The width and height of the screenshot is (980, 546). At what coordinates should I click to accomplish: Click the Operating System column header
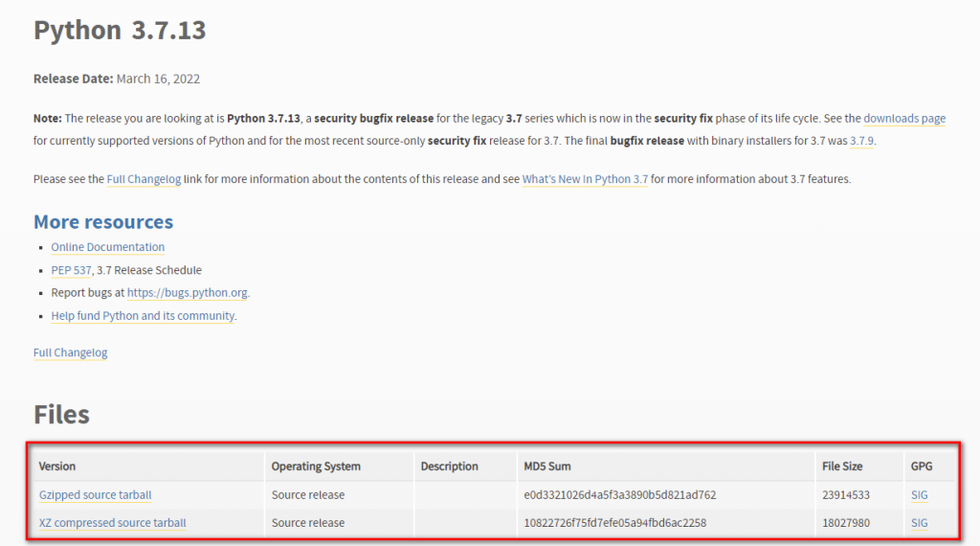pos(316,466)
